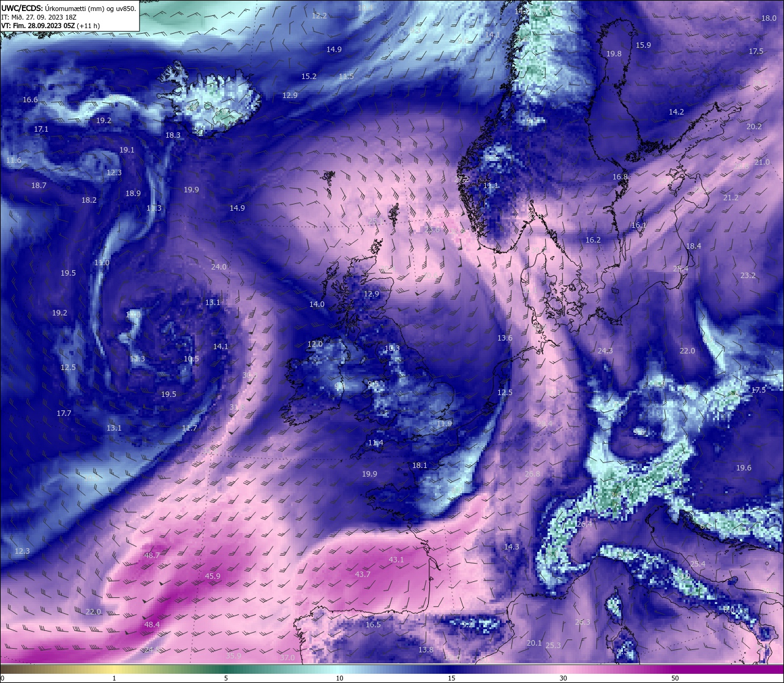Image resolution: width=784 pixels, height=683 pixels.
Task: Select the 18.9 value label
Action: 133,194
